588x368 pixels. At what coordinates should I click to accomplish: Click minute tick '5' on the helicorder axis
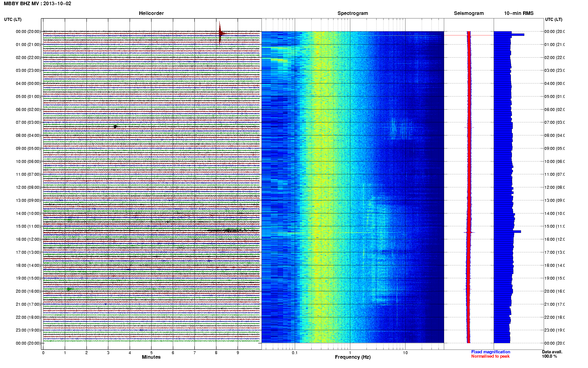[x=151, y=353]
